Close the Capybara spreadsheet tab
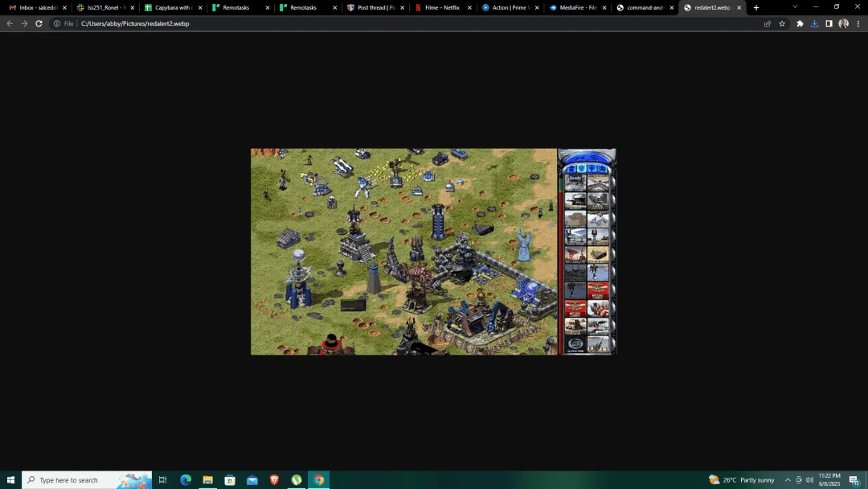Viewport: 868px width, 489px height. point(200,8)
